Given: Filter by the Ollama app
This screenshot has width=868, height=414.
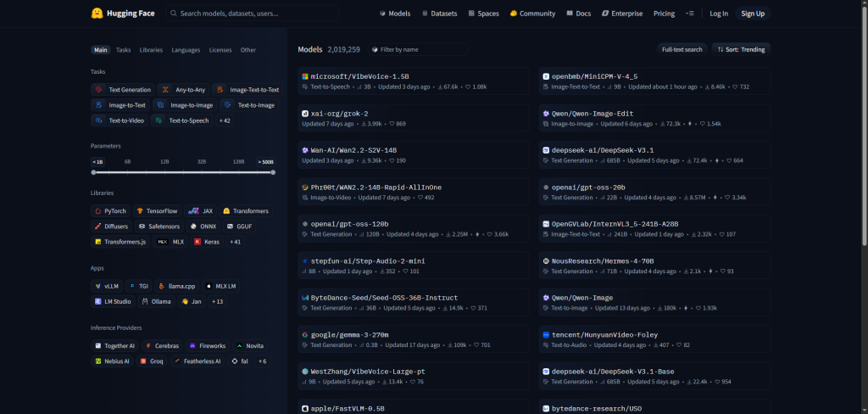Looking at the screenshot, I should [x=157, y=301].
